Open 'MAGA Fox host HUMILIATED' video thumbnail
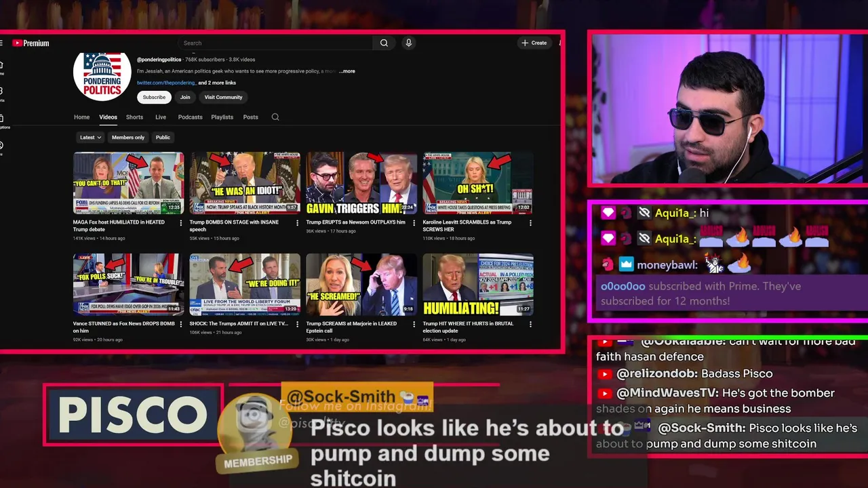The height and width of the screenshot is (488, 868). coord(128,183)
